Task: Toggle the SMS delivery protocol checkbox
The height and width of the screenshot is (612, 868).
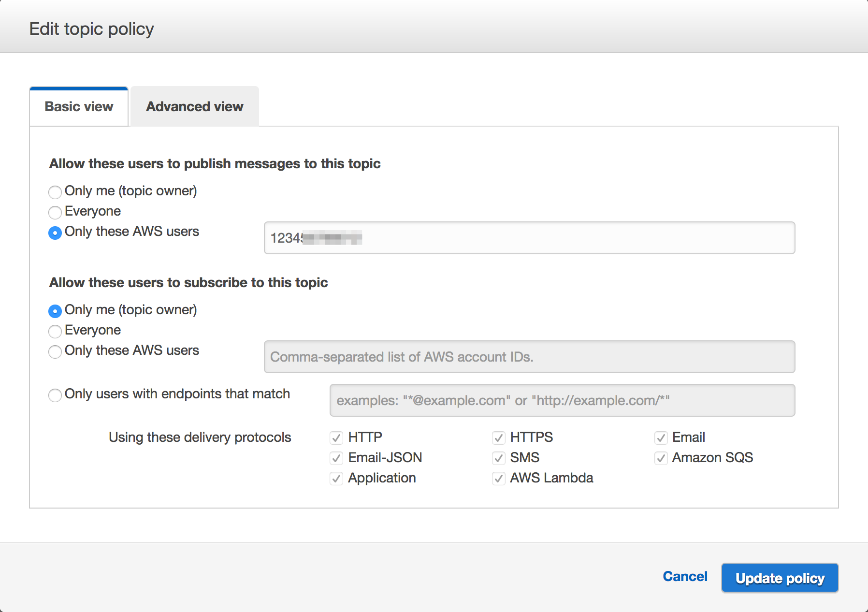Action: [499, 458]
